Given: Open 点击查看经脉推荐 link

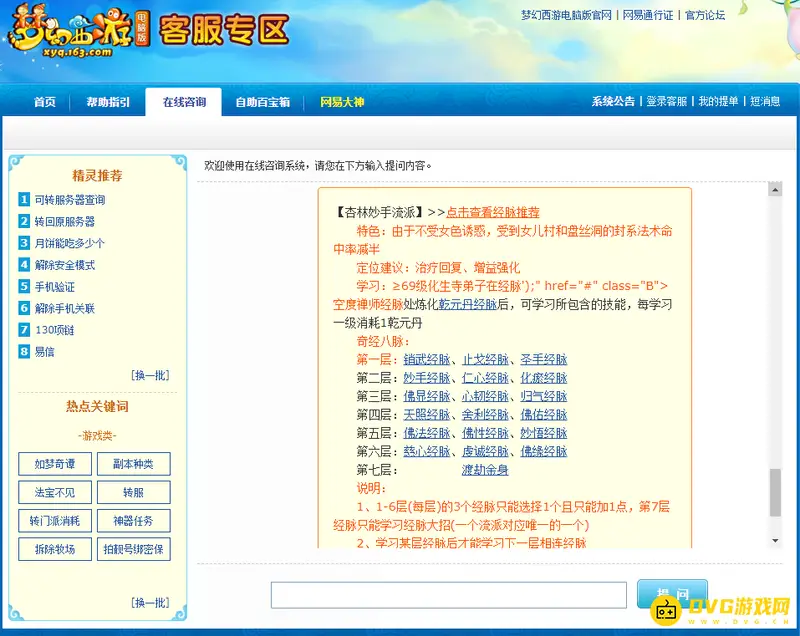Looking at the screenshot, I should (492, 213).
